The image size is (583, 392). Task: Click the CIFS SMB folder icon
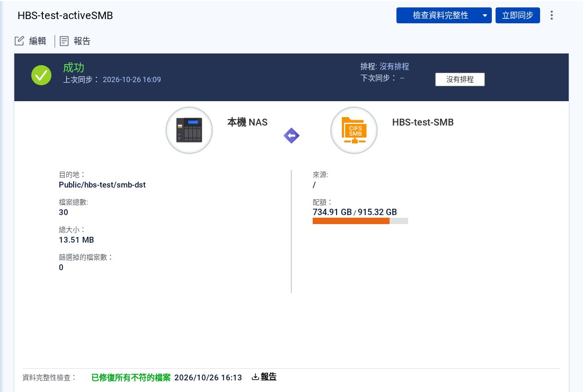pos(354,130)
